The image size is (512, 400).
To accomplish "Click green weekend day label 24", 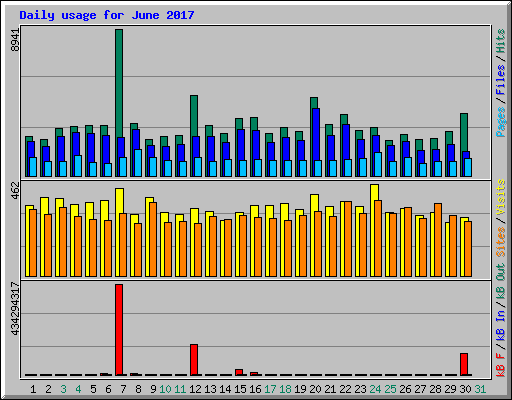I will pos(375,389).
